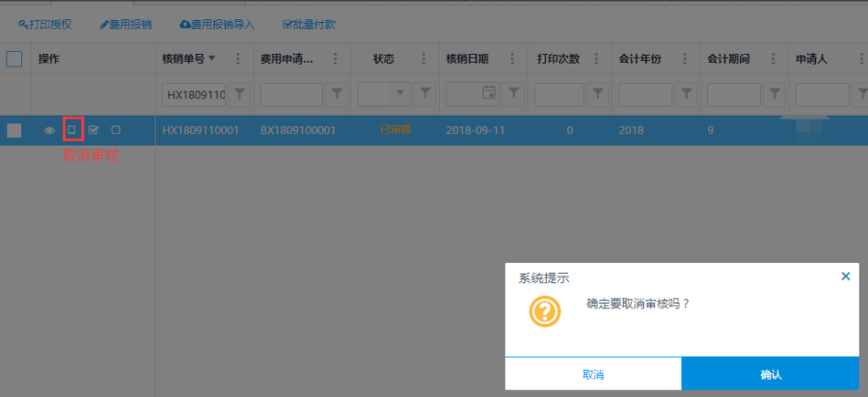Screen dimensions: 868x397
Task: Click the filter funnel beside the 打印次数 filter
Action: pyautogui.click(x=598, y=94)
